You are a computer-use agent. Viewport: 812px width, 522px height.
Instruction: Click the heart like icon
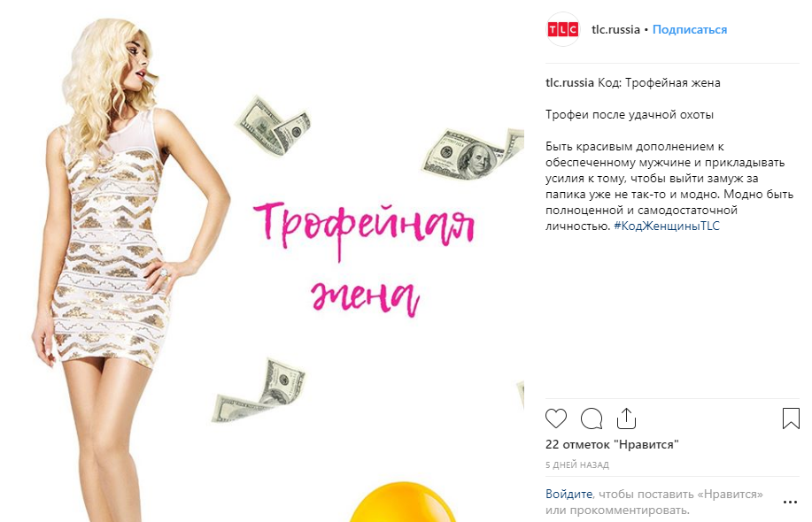556,418
